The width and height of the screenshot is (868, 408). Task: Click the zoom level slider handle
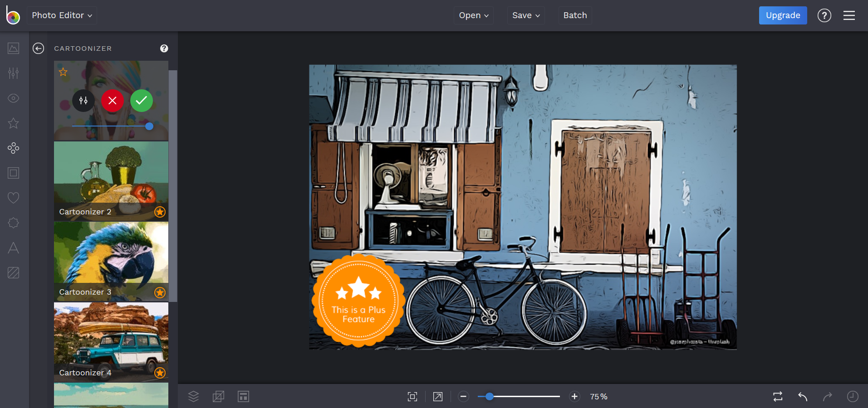[x=490, y=397]
